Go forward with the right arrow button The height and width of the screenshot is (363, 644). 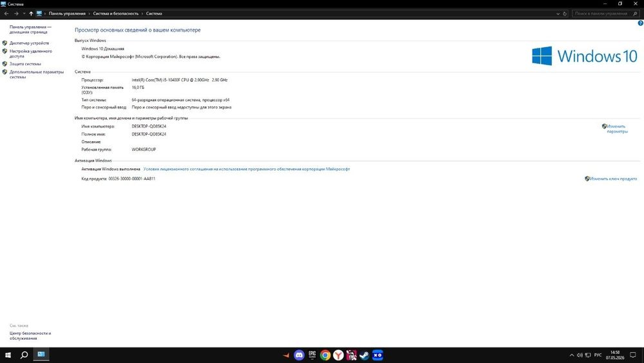(x=16, y=14)
